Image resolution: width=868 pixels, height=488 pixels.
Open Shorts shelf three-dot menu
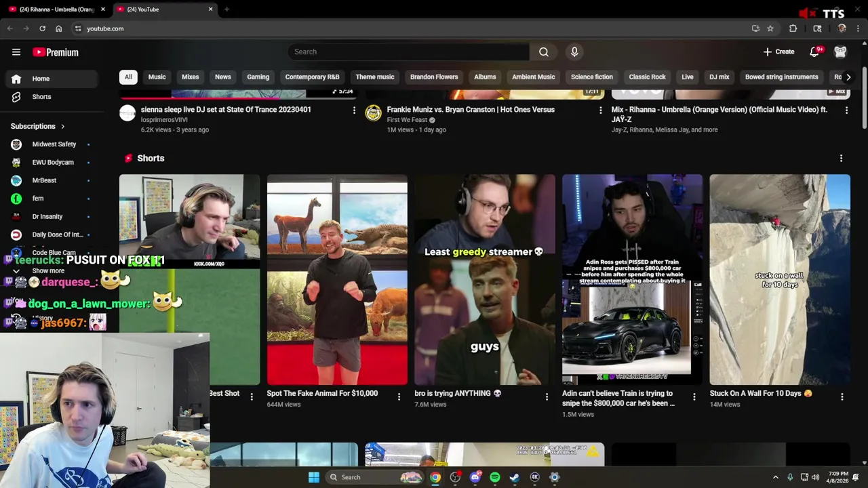841,159
